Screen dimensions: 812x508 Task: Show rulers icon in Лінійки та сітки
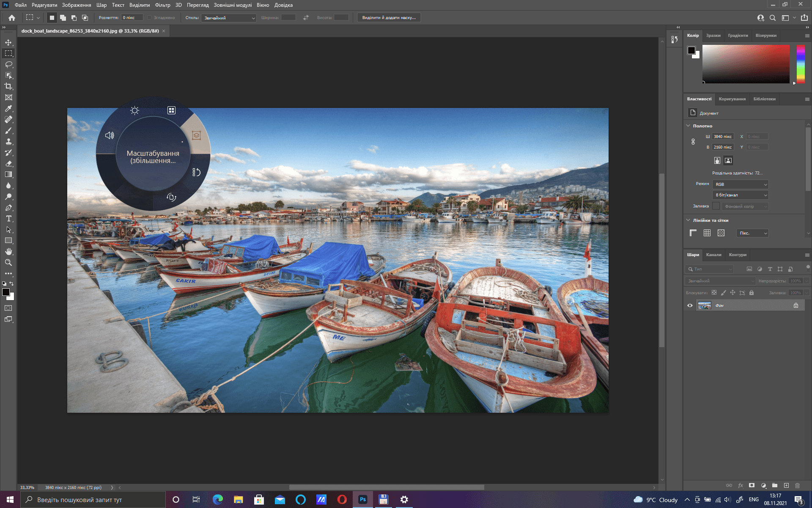point(693,233)
